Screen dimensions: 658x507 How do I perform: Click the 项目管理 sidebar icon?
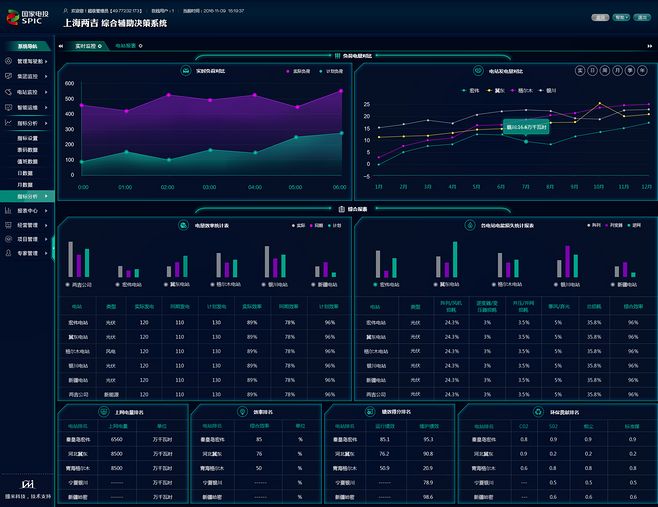click(x=8, y=239)
